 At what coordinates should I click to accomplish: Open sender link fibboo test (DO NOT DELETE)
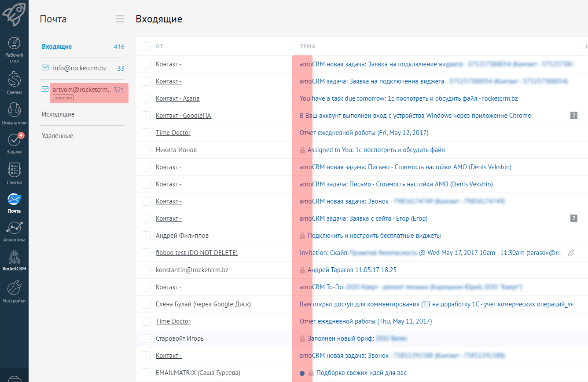pyautogui.click(x=197, y=253)
